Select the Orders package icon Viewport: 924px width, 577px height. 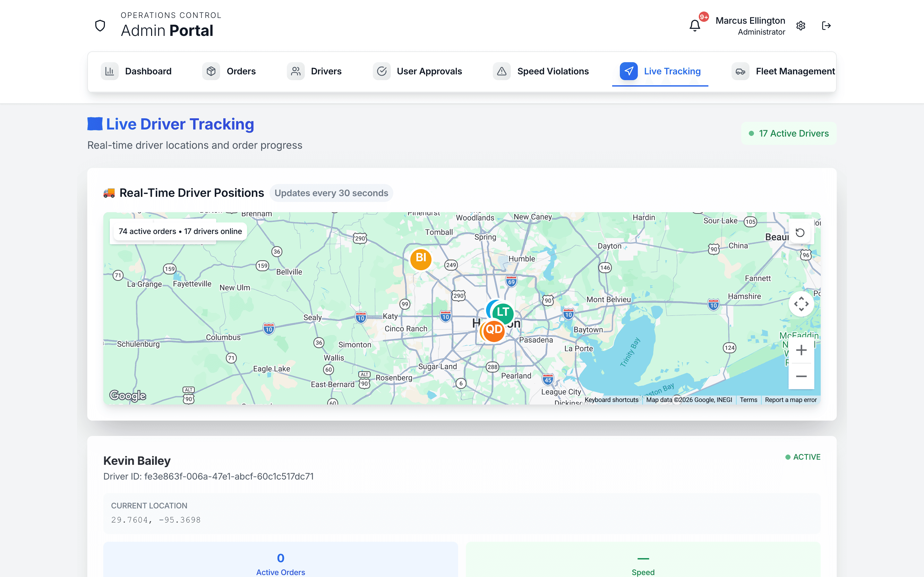[211, 71]
